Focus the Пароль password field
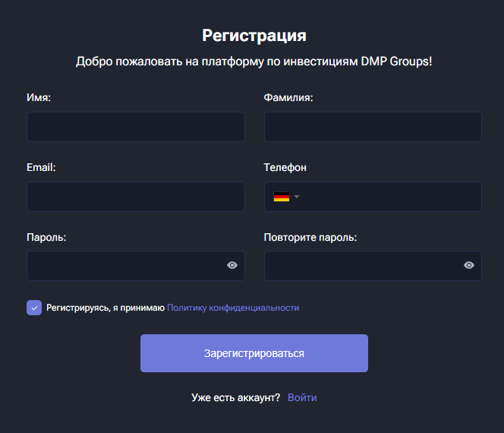 125,266
